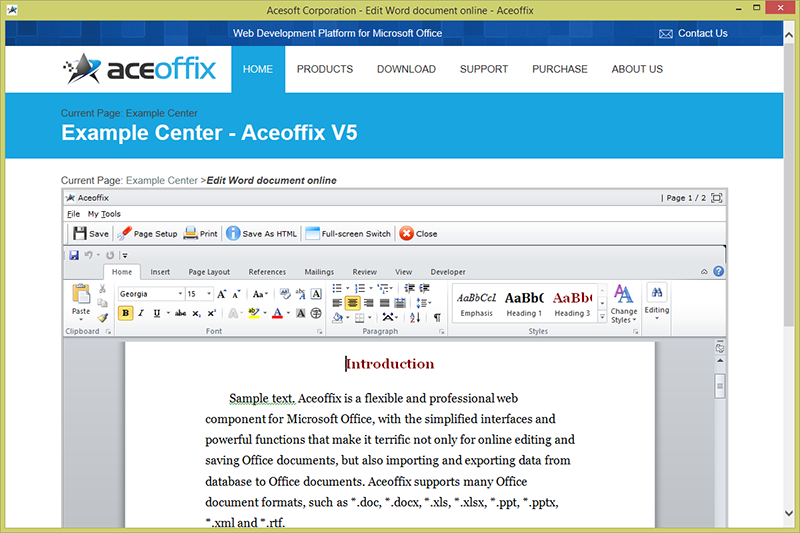Viewport: 800px width, 533px height.
Task: Open the SUPPORT page
Action: pyautogui.click(x=484, y=69)
